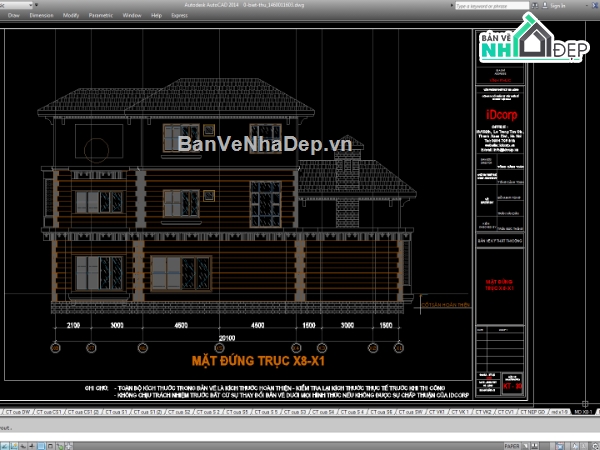Open the Modify menu

click(71, 15)
